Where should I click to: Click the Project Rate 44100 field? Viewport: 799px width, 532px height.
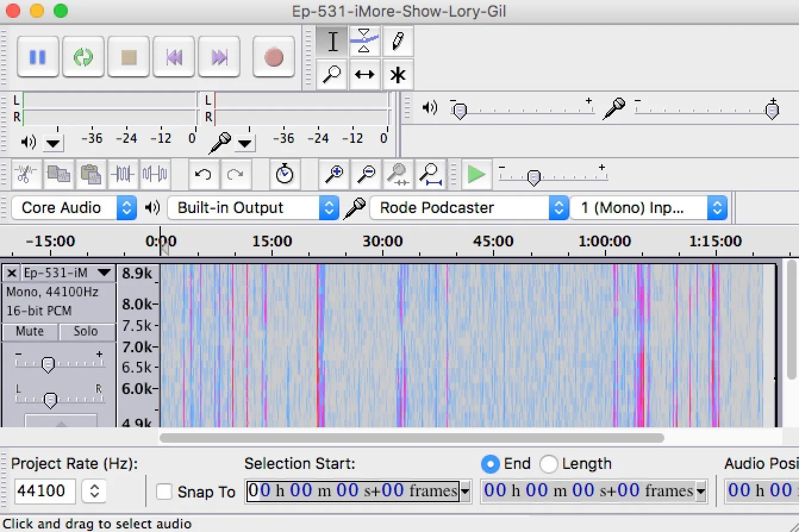point(45,491)
